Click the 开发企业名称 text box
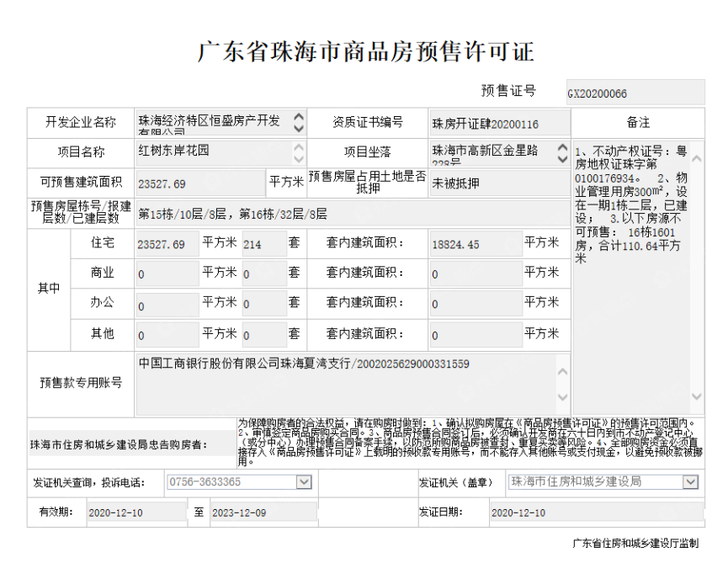Viewport: 728px width, 568px height. [x=221, y=123]
